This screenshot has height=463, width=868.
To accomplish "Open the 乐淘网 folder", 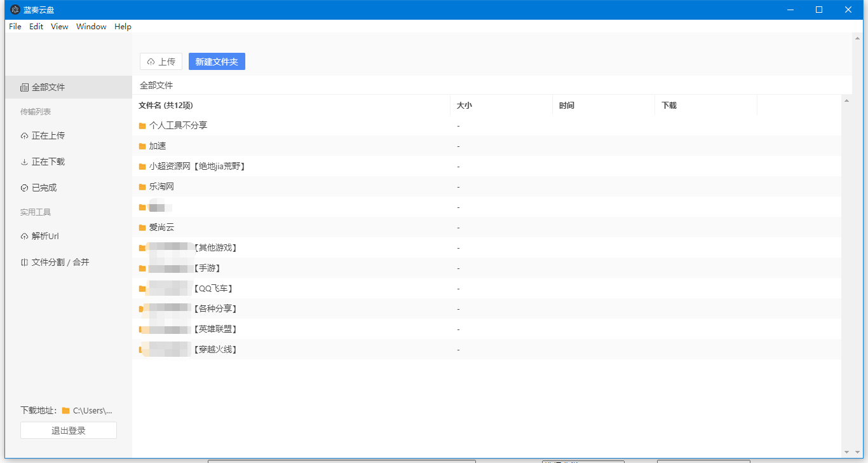I will click(159, 186).
